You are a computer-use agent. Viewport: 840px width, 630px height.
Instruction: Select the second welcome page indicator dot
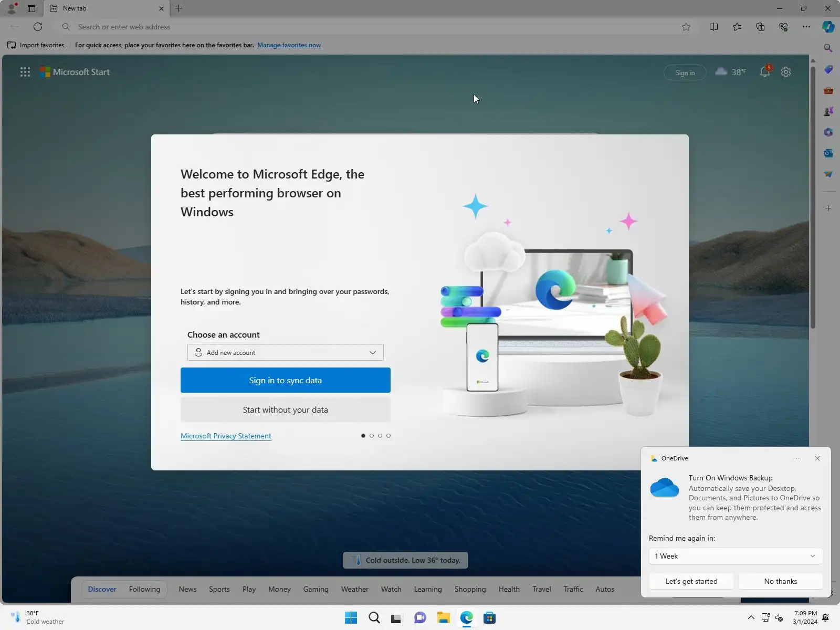point(372,436)
